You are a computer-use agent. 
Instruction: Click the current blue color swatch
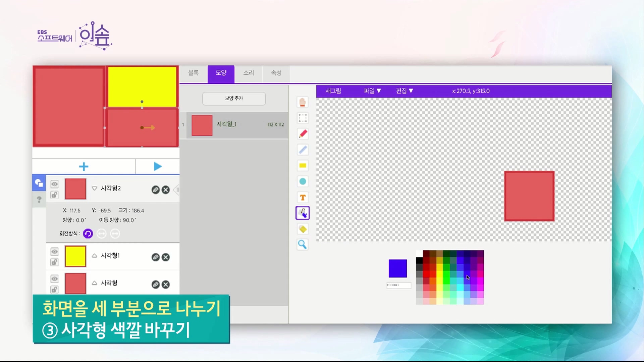398,268
